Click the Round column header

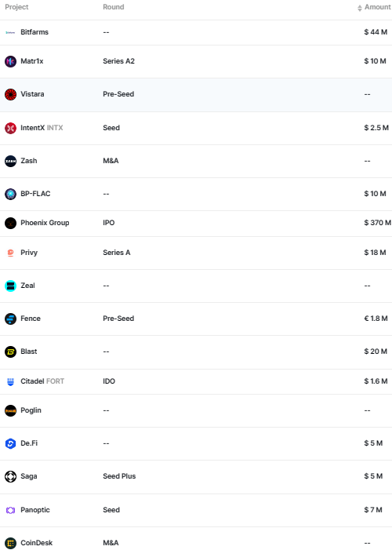coord(113,7)
